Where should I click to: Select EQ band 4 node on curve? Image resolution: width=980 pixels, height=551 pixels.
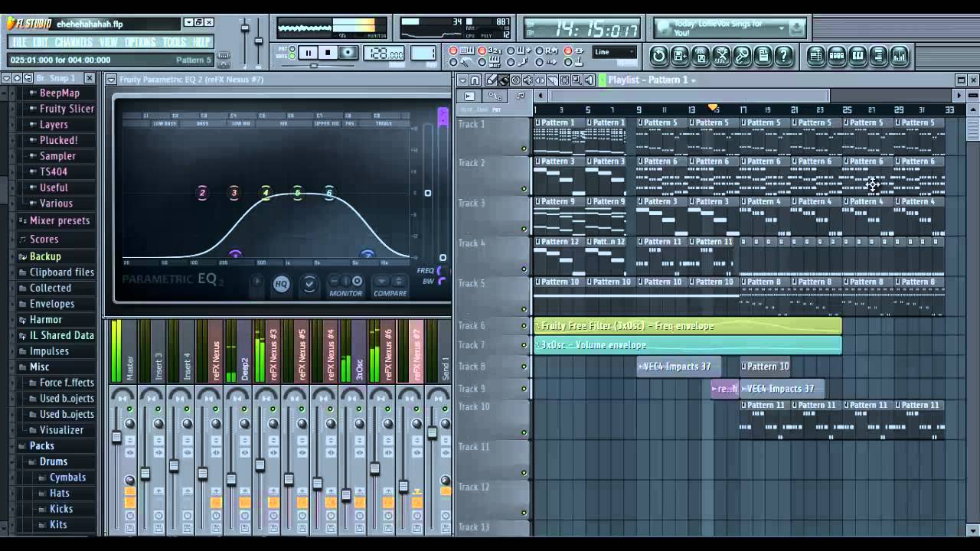click(266, 193)
